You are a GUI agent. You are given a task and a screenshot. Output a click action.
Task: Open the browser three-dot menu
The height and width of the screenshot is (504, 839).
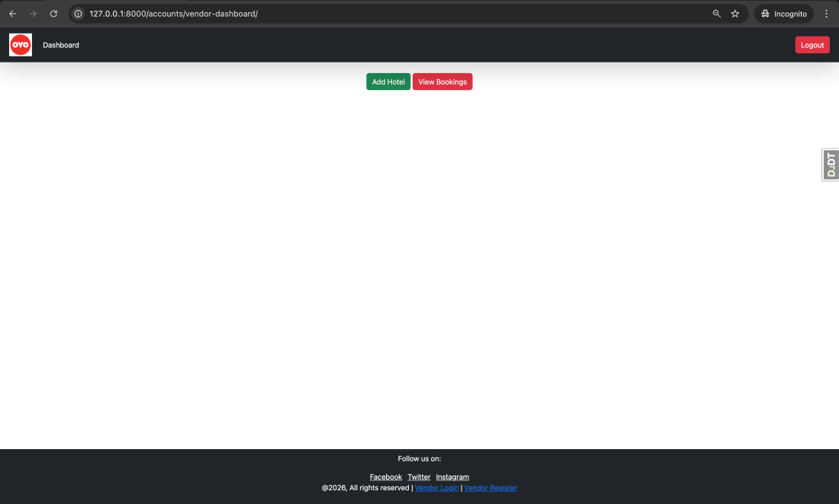point(826,14)
